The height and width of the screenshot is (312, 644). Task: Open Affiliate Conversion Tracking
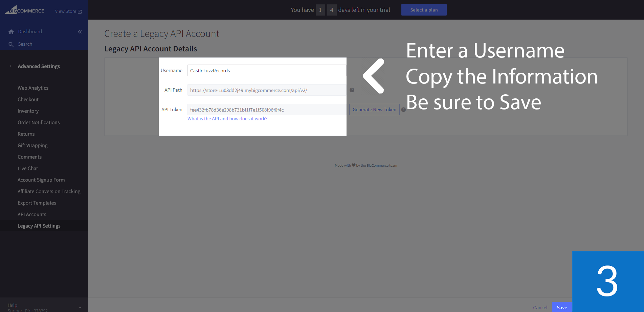click(x=49, y=191)
